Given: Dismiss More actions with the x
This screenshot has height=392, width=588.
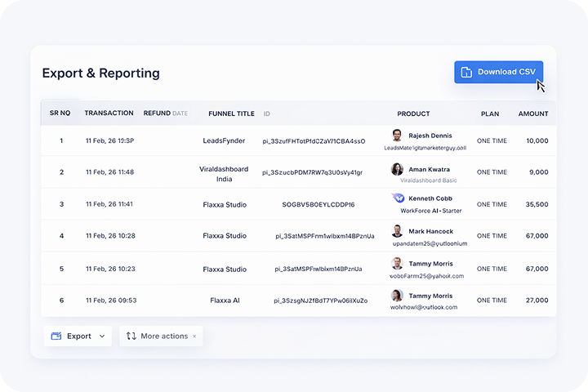Looking at the screenshot, I should pyautogui.click(x=194, y=336).
